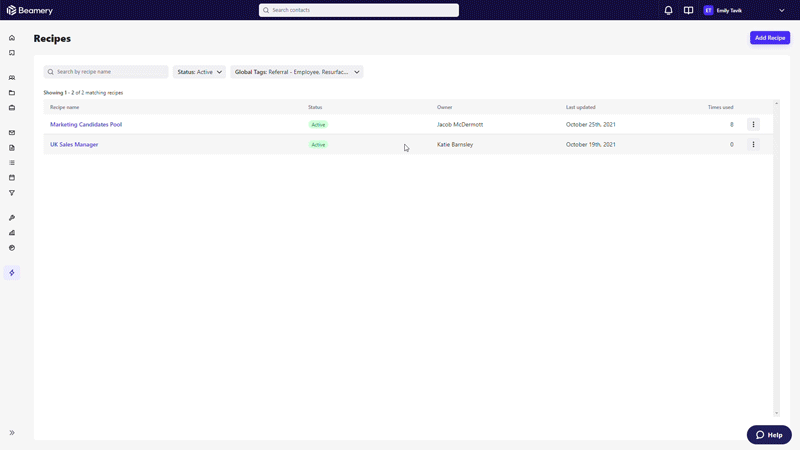Screen dimensions: 800x450
Task: Open the calendar sidebar icon
Action: tap(12, 178)
